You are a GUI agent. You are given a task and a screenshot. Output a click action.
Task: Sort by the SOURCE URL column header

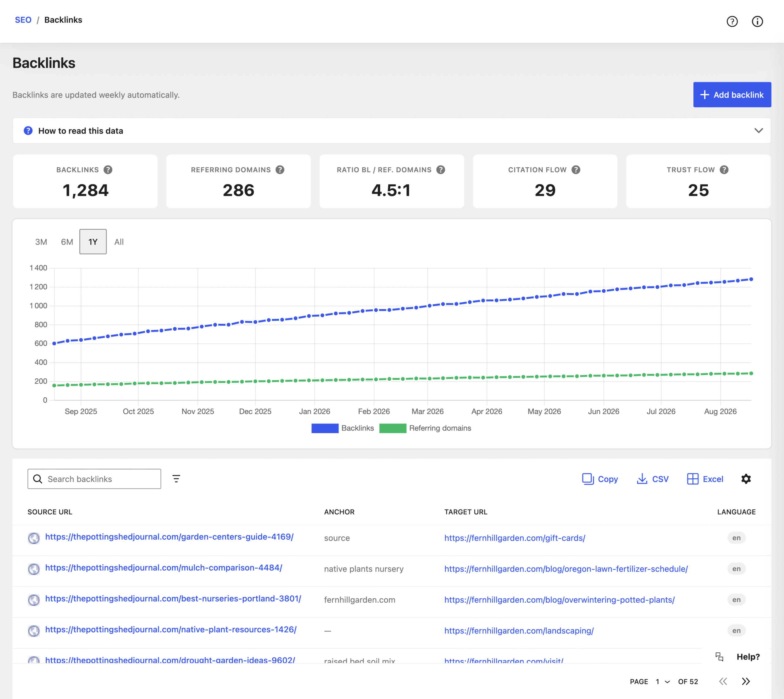(x=50, y=512)
